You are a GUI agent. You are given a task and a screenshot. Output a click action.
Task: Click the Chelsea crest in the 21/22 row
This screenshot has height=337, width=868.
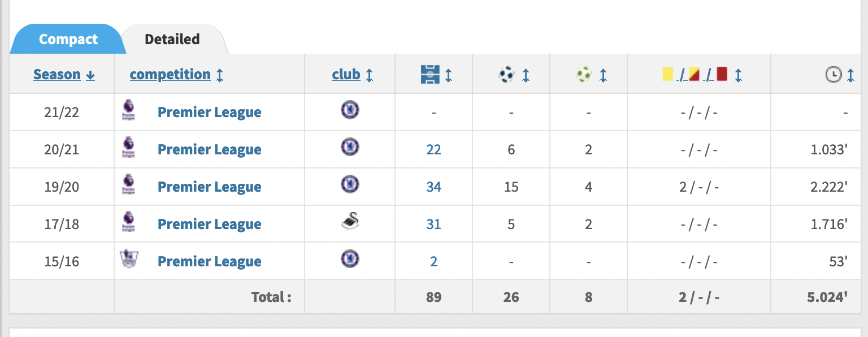[350, 110]
